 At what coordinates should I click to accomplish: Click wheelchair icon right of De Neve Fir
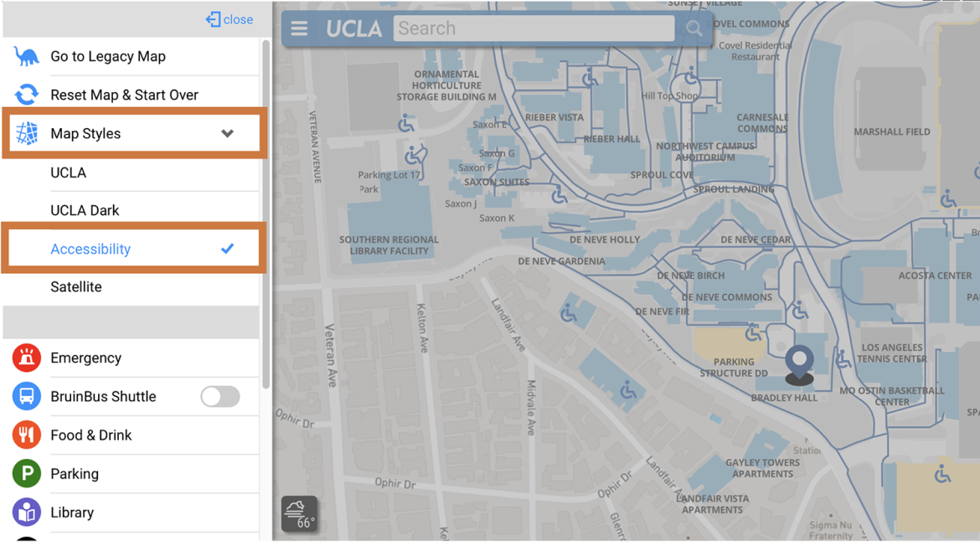tap(799, 309)
